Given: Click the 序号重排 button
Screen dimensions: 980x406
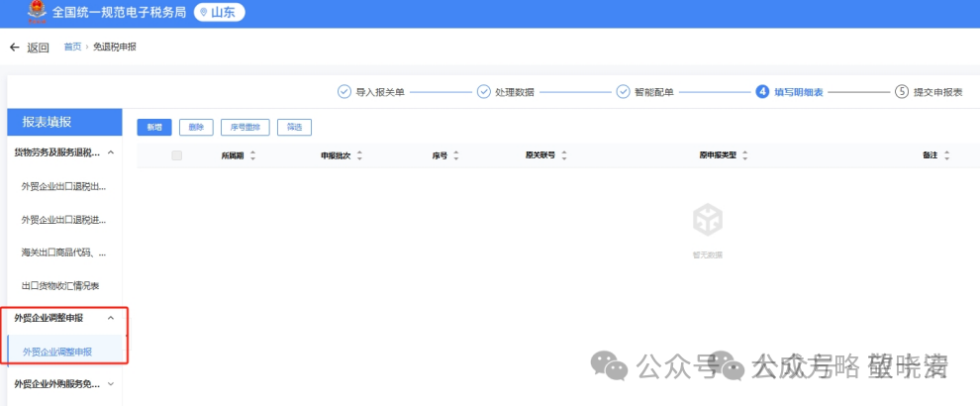Looking at the screenshot, I should [x=245, y=127].
